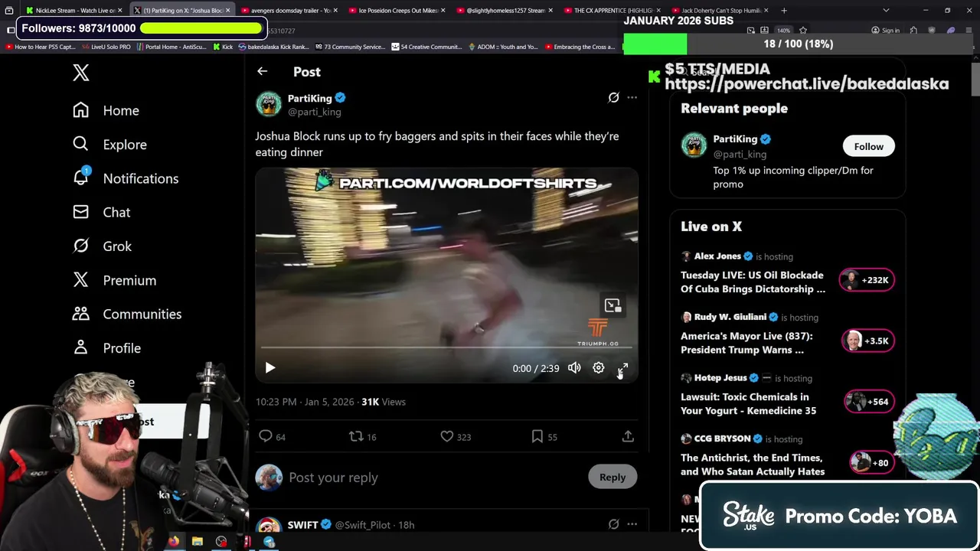
Task: Open LiveU Solo PRO bookmark
Action: coord(105,47)
